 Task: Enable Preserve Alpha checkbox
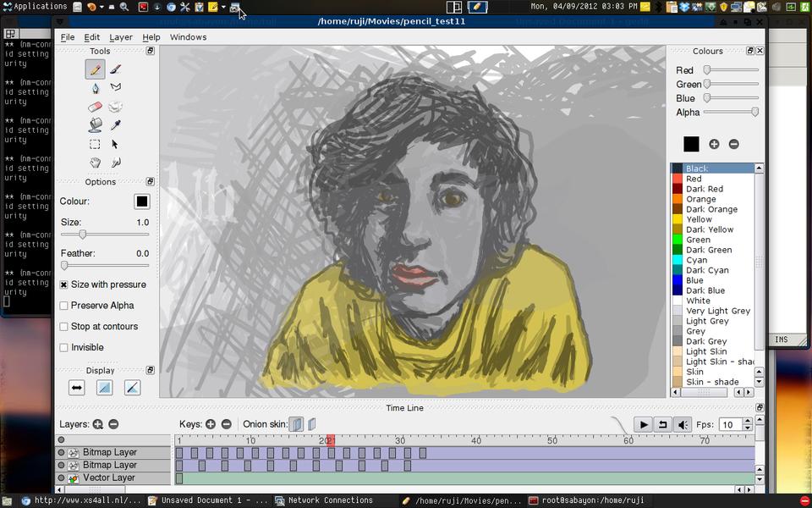[64, 306]
